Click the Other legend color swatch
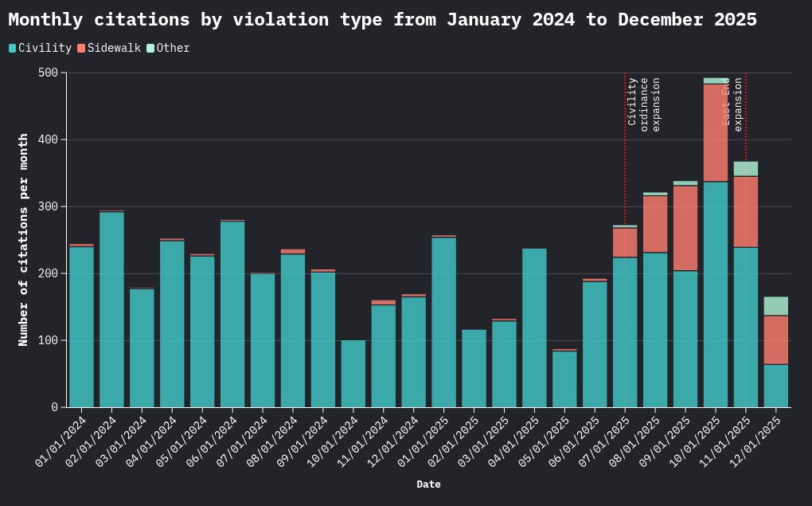 click(150, 49)
